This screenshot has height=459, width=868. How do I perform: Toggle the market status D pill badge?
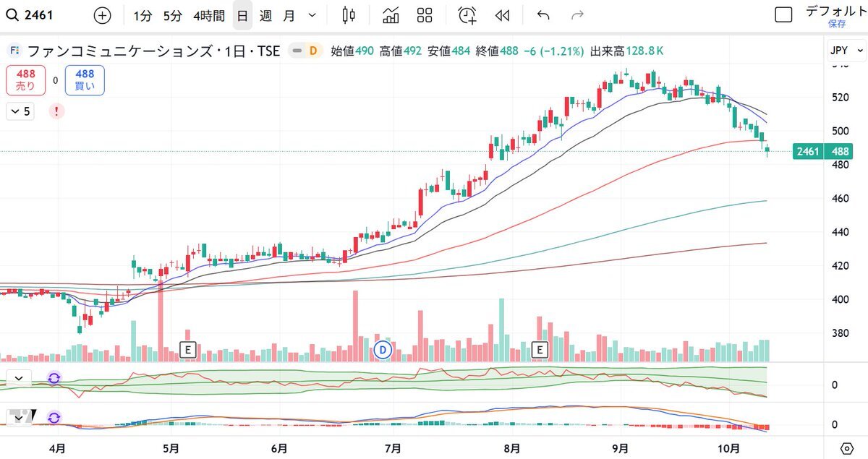(306, 51)
